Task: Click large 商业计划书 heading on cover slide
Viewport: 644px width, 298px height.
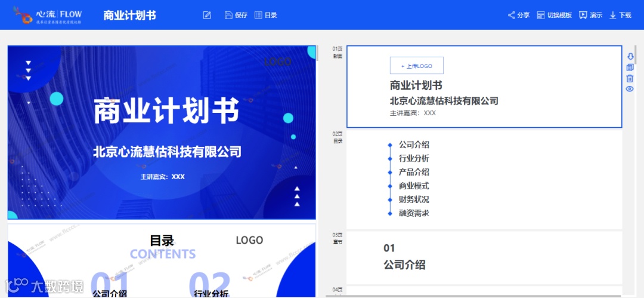Action: pos(167,110)
